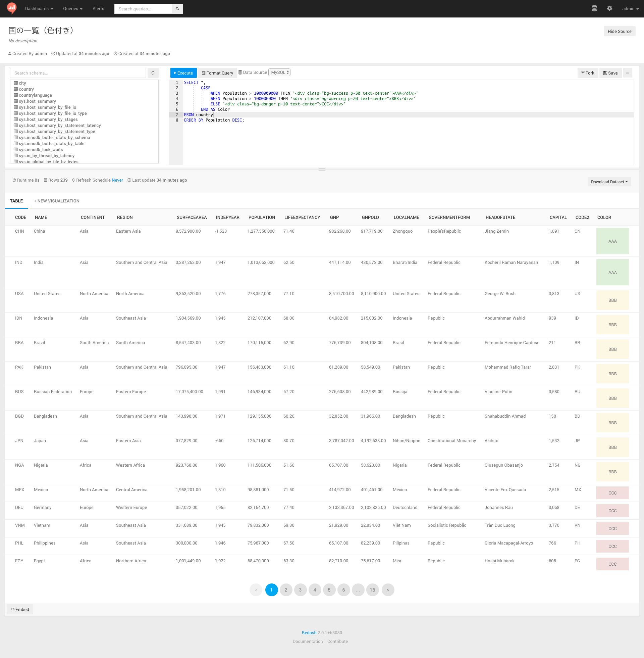Click the search magnifier button
The width and height of the screenshot is (644, 658).
coord(177,9)
